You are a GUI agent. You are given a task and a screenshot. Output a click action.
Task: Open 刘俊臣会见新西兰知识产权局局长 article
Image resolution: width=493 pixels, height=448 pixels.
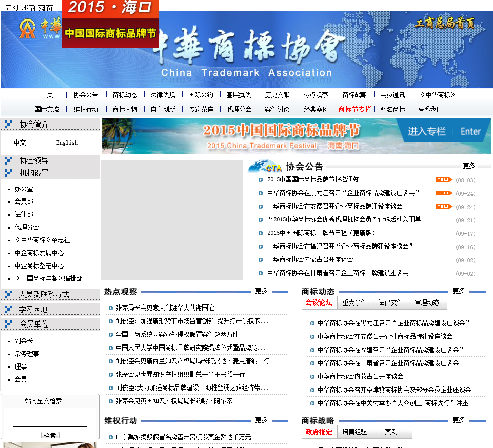click(x=192, y=361)
